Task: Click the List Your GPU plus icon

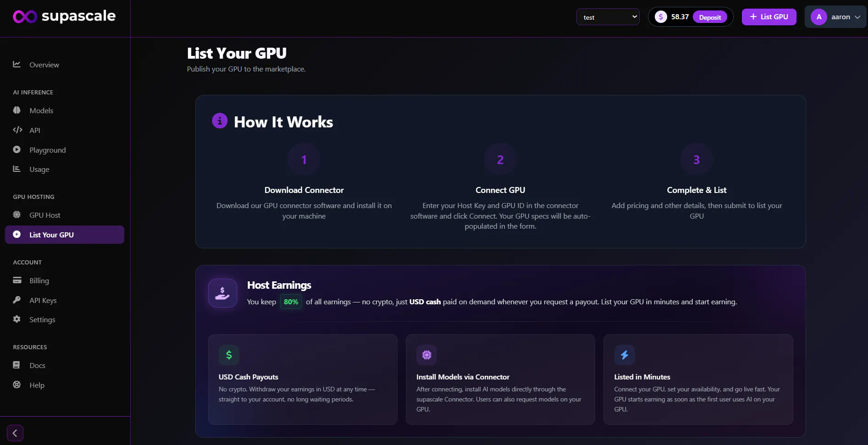Action: [17, 235]
